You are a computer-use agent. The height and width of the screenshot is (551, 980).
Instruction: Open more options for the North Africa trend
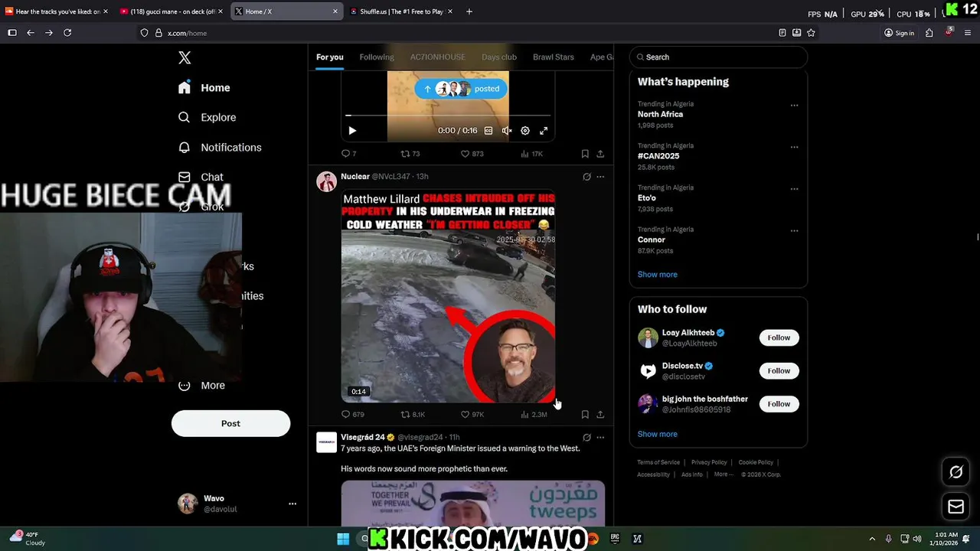[794, 106]
